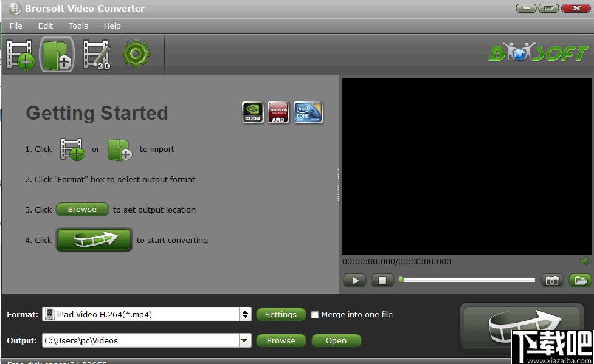Click the Brorsoft logo at top right

(x=538, y=52)
